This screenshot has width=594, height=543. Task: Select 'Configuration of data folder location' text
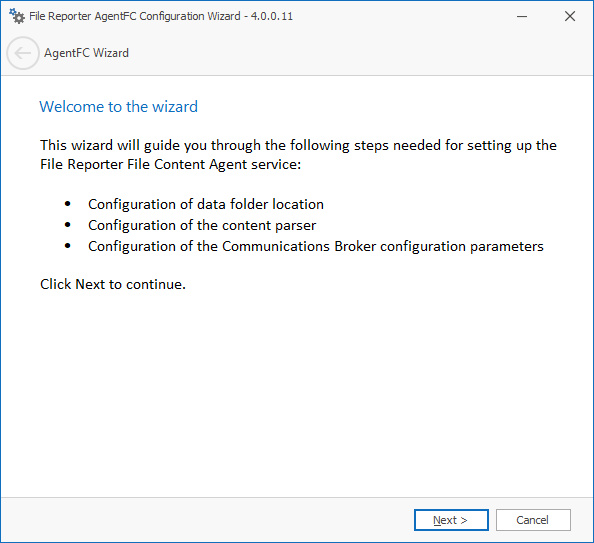click(x=206, y=205)
